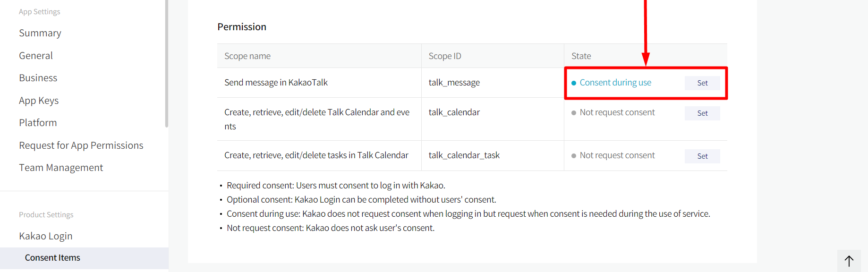Click Set for the talk_calendar_task scope
868x272 pixels.
[x=702, y=156]
